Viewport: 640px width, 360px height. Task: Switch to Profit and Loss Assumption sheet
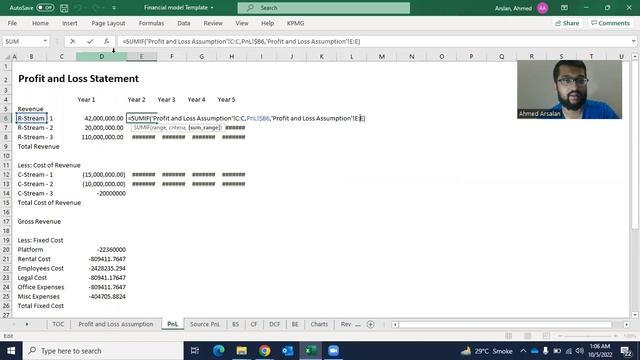tap(116, 324)
